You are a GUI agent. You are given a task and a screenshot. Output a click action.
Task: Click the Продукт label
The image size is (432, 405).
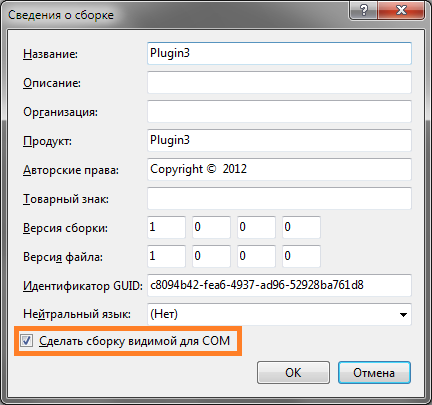tap(47, 141)
